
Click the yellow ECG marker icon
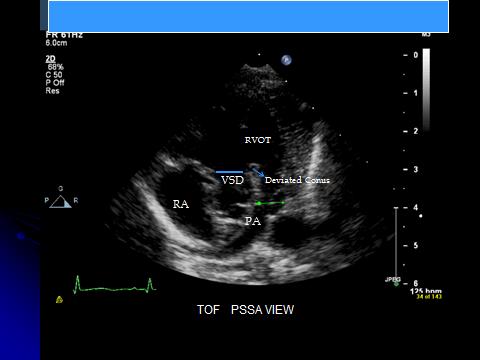[x=59, y=300]
